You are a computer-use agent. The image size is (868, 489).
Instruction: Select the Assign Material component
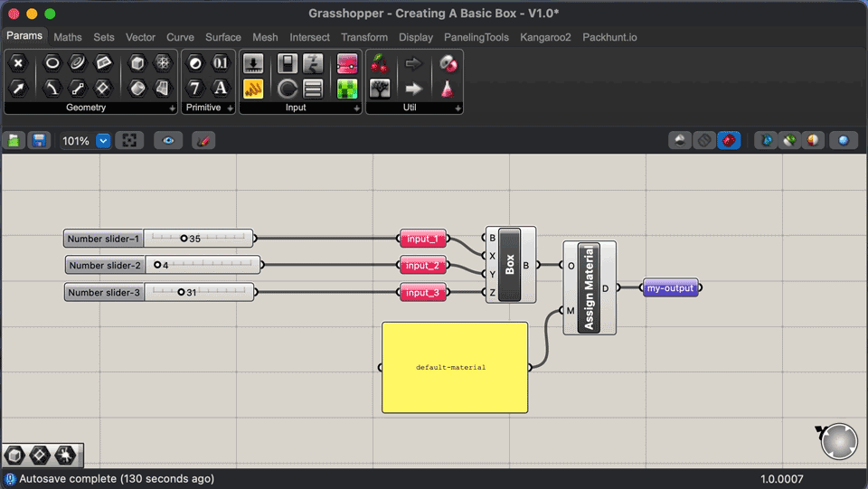coord(589,287)
